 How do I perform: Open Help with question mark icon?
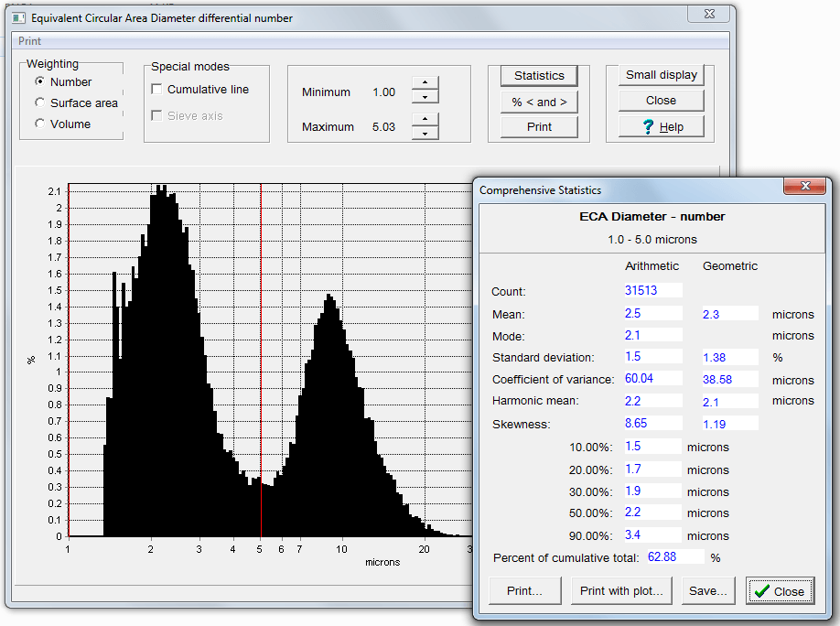[661, 126]
